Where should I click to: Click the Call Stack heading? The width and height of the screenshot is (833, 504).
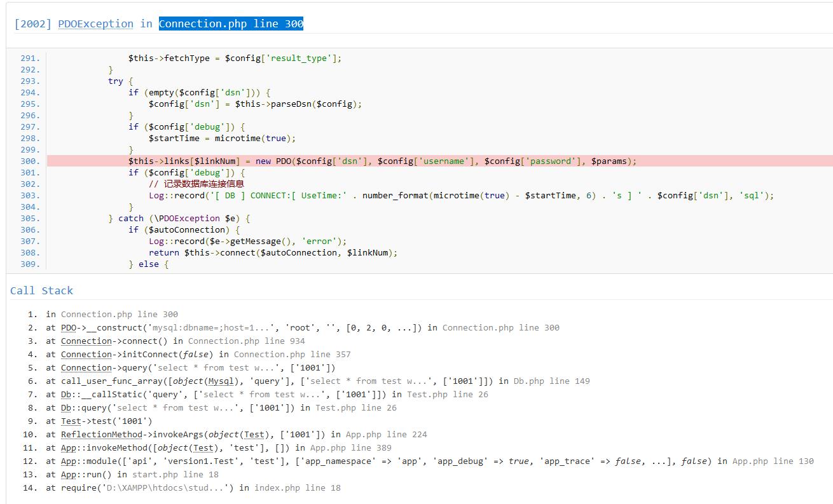41,290
